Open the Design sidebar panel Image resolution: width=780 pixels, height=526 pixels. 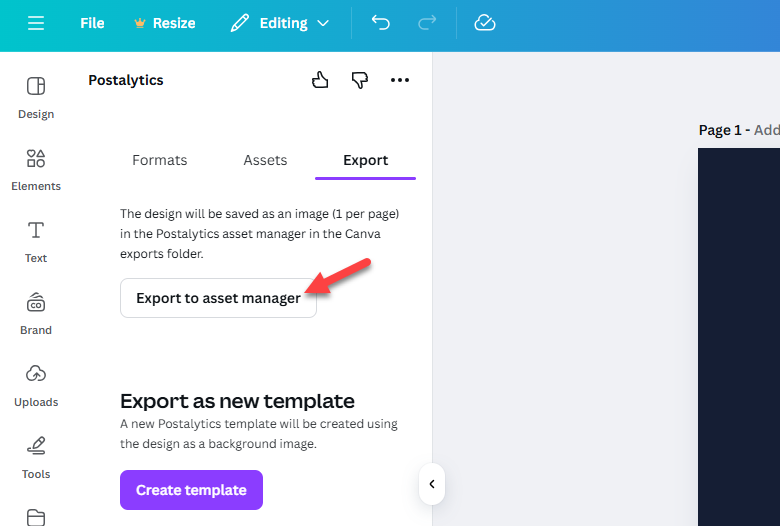tap(36, 98)
